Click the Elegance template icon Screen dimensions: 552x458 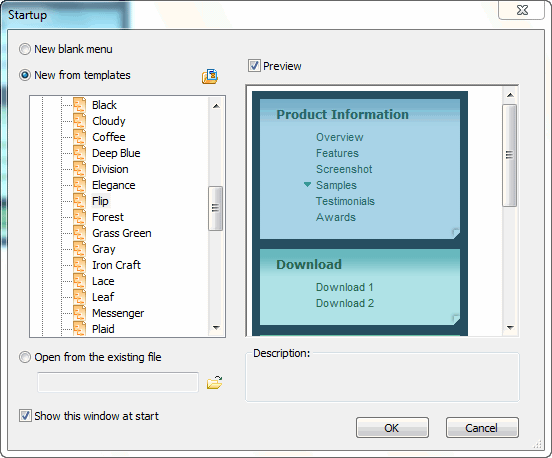79,185
